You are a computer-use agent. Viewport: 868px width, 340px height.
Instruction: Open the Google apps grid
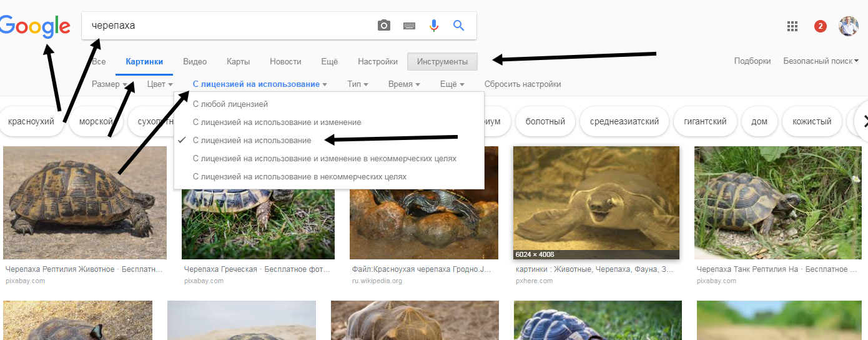tap(792, 26)
